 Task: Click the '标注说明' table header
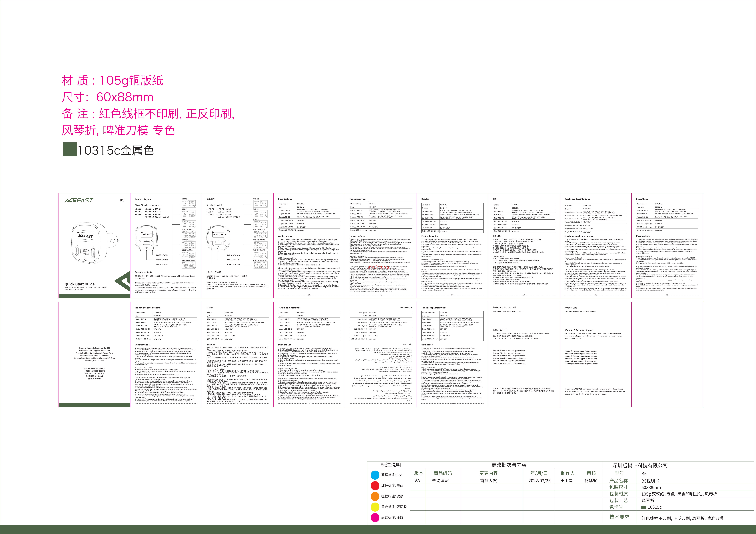click(x=391, y=465)
